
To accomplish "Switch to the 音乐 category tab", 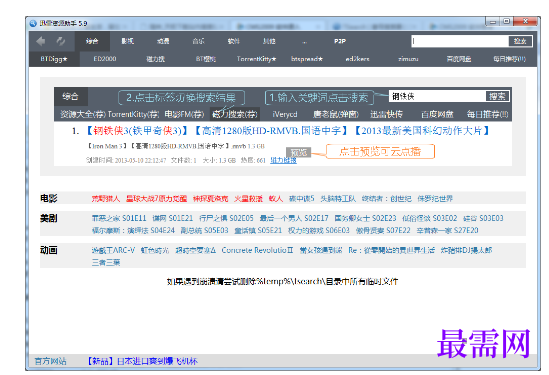I will click(x=198, y=41).
